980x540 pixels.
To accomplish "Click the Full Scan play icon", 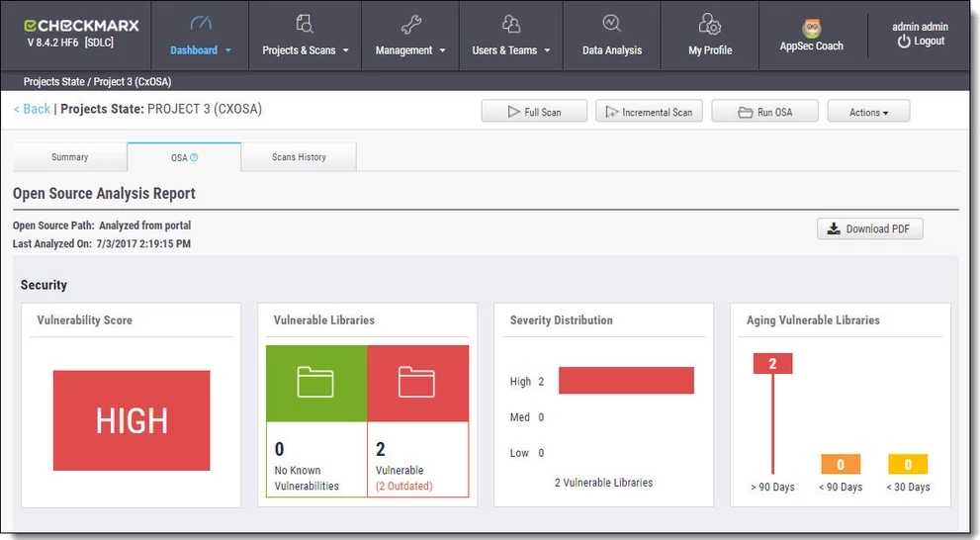I will coord(514,112).
